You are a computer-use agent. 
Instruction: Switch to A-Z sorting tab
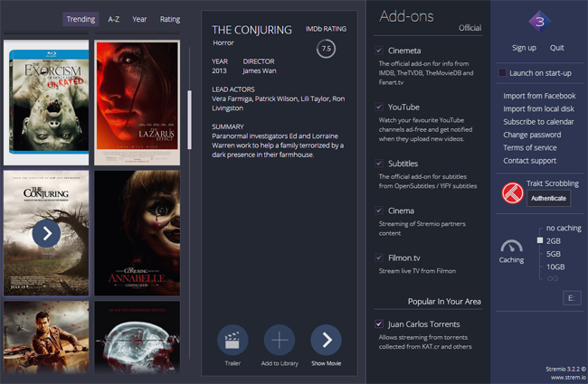(114, 19)
